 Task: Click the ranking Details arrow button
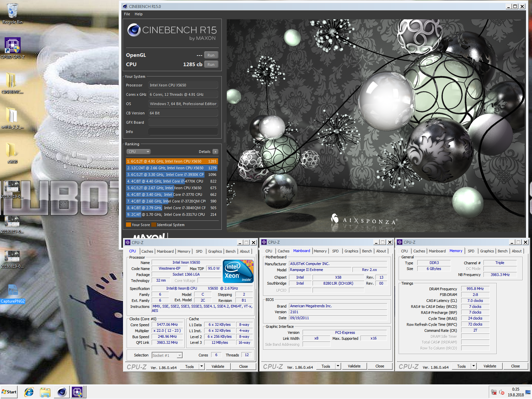pyautogui.click(x=215, y=152)
